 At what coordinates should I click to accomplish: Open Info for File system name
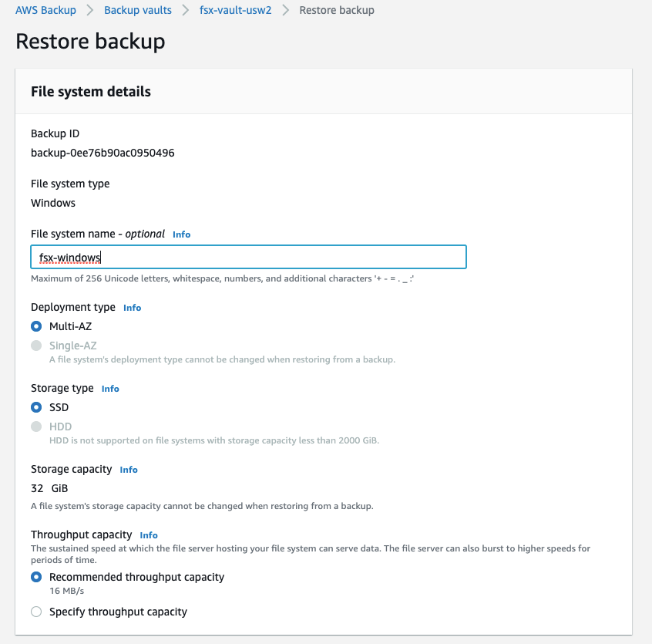(181, 234)
